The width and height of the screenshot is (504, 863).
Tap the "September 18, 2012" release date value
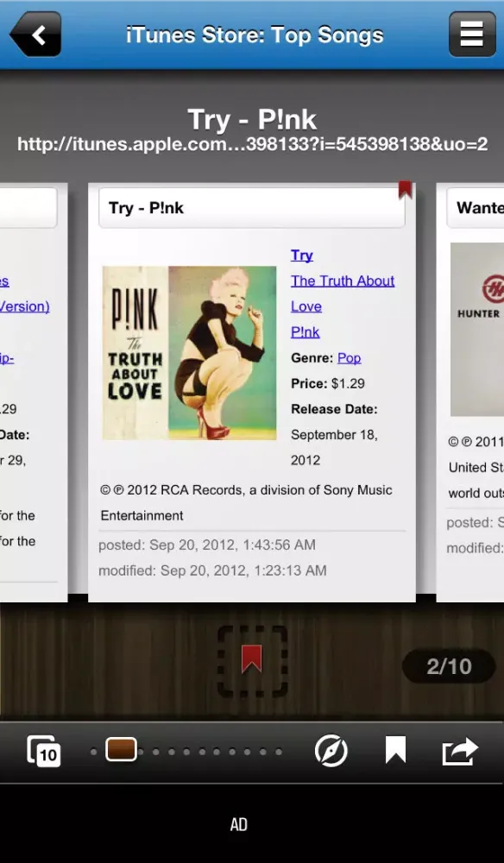(334, 447)
